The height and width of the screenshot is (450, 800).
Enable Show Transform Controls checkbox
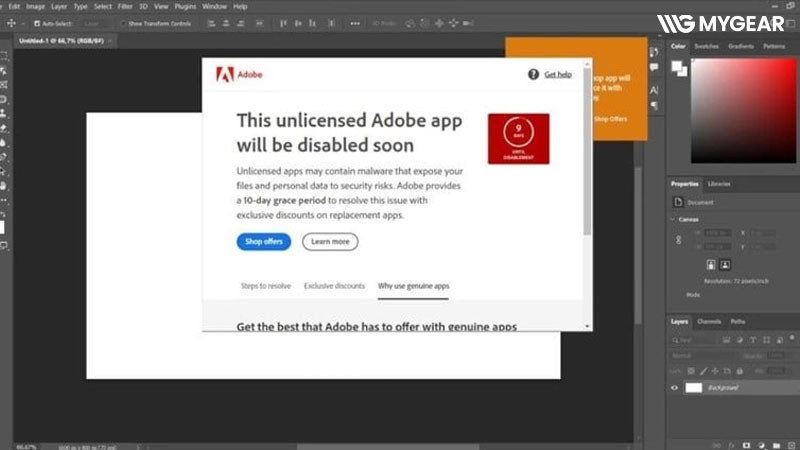(123, 23)
